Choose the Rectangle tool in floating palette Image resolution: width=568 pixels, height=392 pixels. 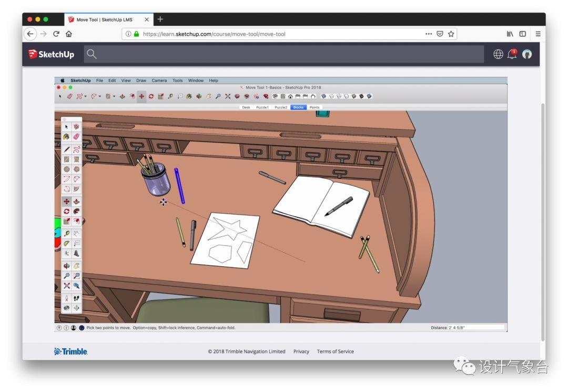pyautogui.click(x=67, y=159)
